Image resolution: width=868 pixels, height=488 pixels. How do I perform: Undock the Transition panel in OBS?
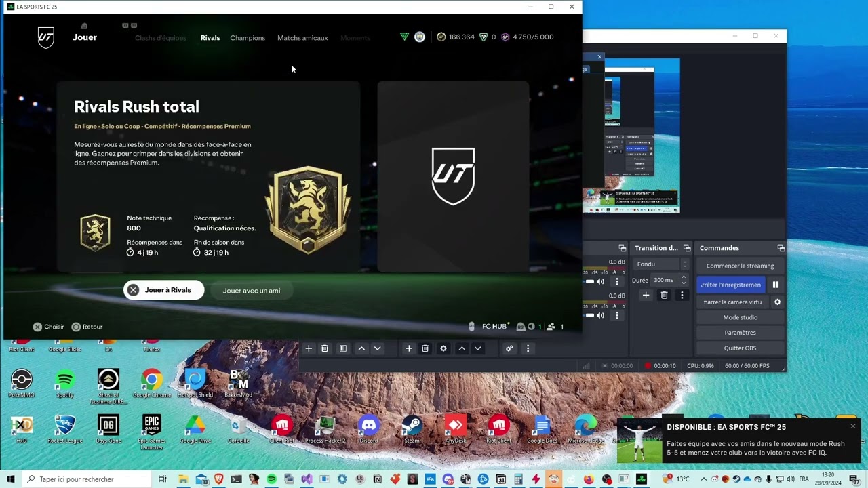pyautogui.click(x=687, y=248)
